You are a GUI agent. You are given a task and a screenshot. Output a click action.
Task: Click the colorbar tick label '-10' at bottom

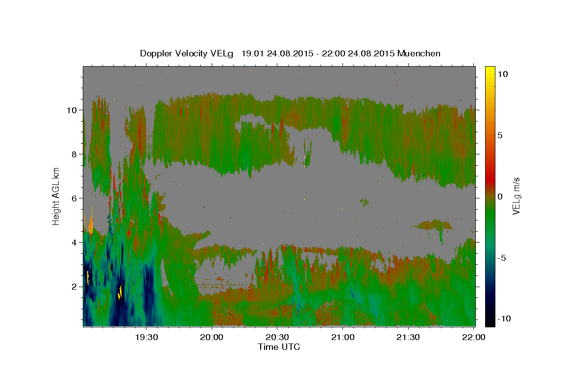click(504, 318)
